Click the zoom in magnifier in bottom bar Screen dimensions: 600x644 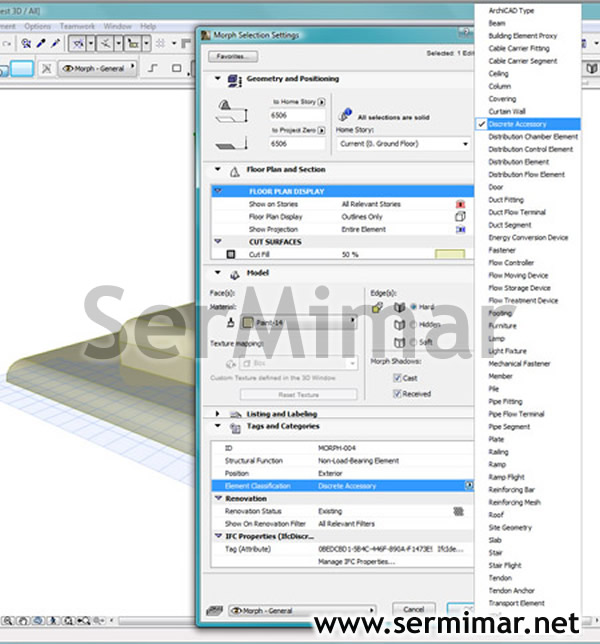(8, 621)
